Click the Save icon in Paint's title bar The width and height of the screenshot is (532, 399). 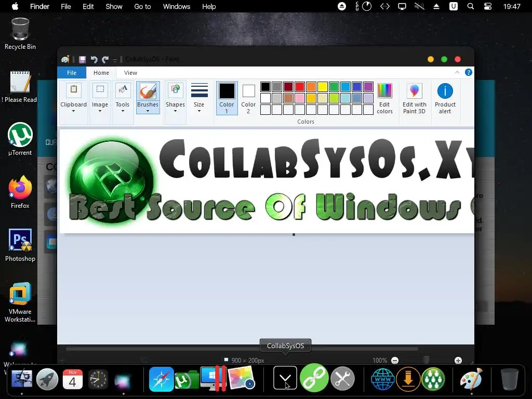click(82, 60)
